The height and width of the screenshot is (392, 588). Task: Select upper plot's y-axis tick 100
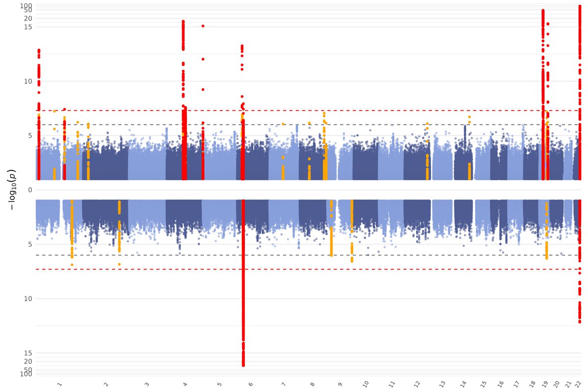coord(26,6)
